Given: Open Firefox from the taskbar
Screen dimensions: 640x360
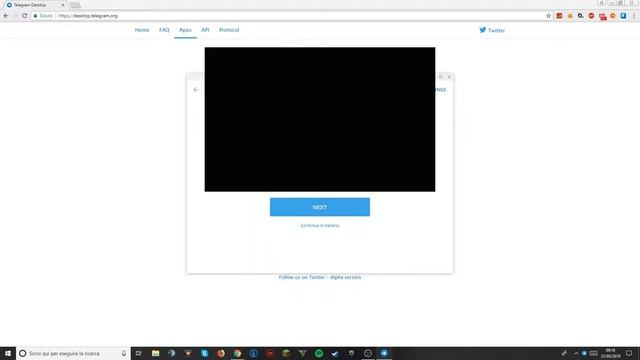Looking at the screenshot, I should [x=221, y=353].
